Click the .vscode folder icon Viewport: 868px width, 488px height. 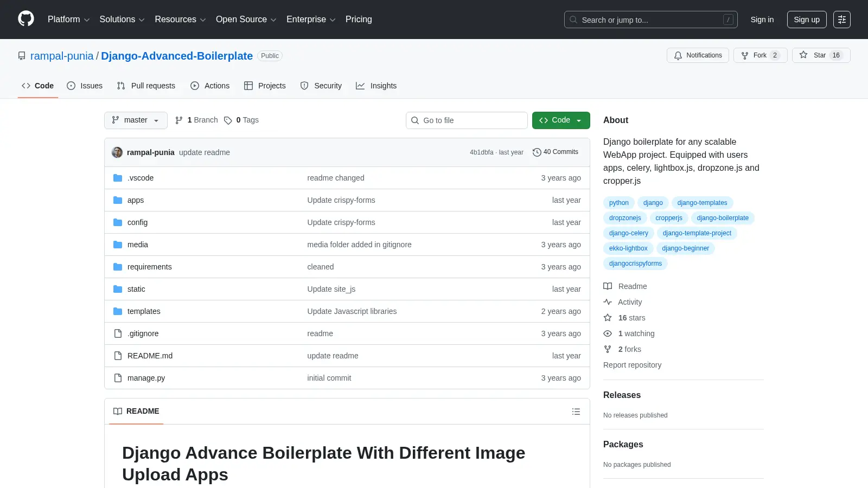(118, 178)
